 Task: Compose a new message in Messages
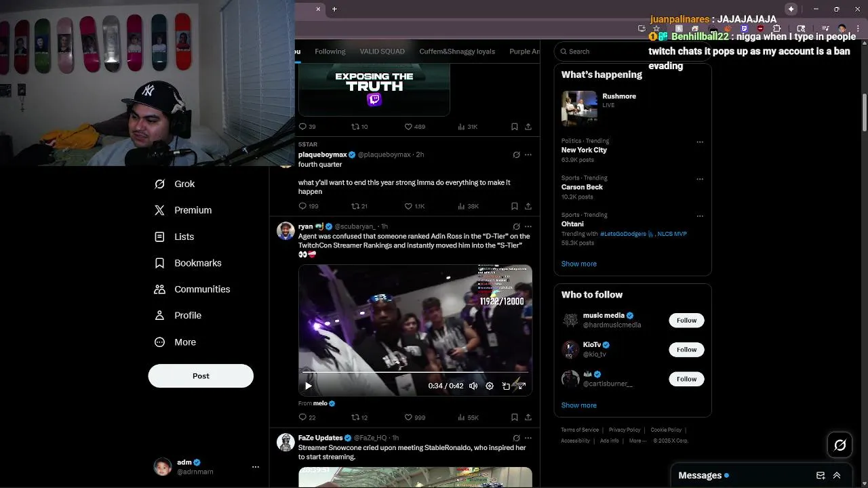821,476
